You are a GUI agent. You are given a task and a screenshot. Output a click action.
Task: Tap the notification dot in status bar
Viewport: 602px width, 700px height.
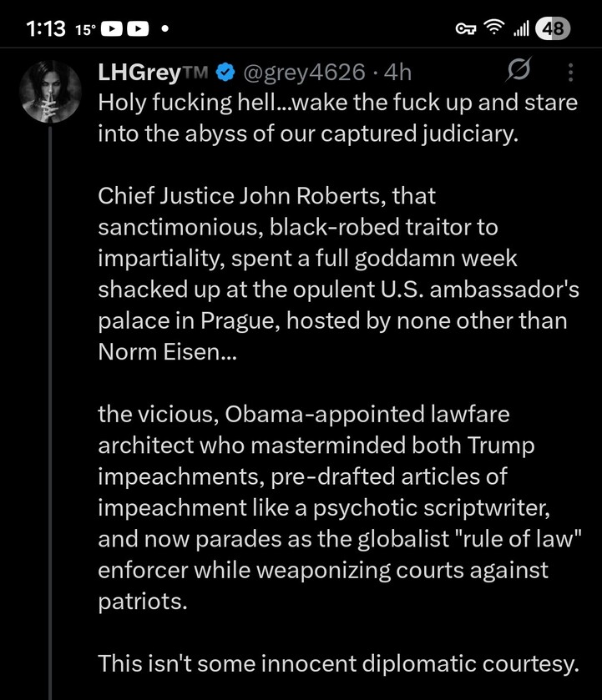[x=166, y=29]
